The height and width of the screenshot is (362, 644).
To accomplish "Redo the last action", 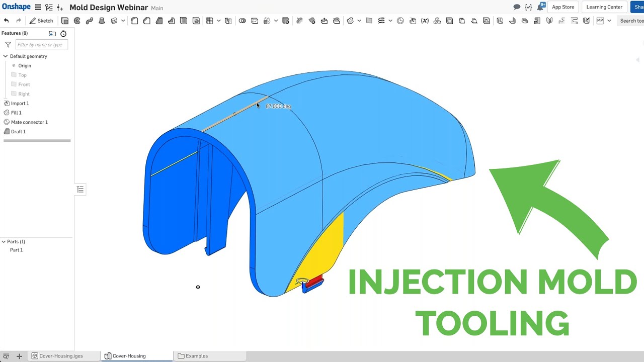I will [x=19, y=21].
